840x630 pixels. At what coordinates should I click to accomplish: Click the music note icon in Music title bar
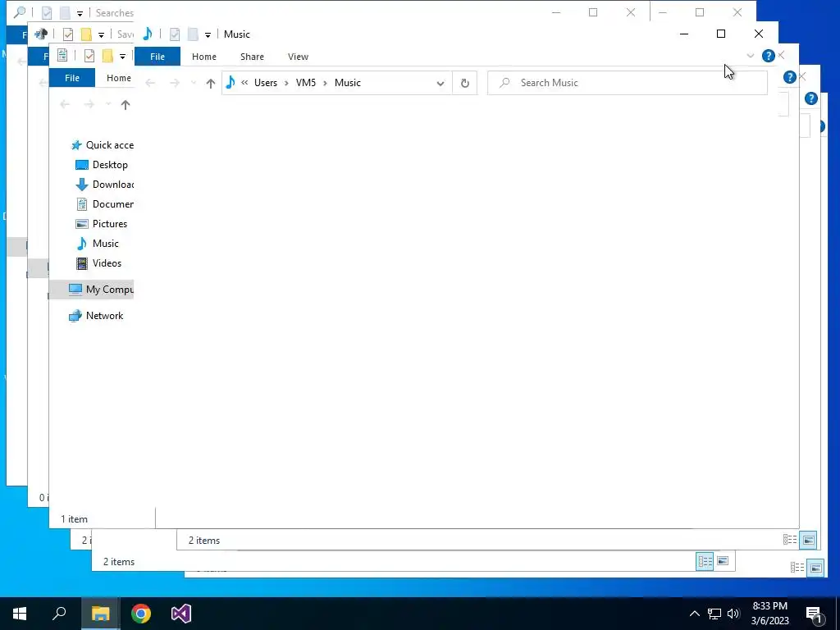pyautogui.click(x=148, y=34)
